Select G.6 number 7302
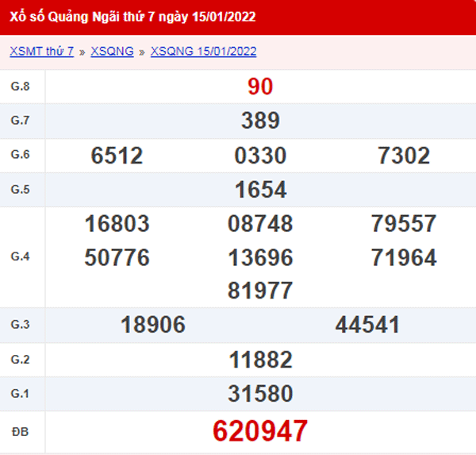 coord(404,156)
